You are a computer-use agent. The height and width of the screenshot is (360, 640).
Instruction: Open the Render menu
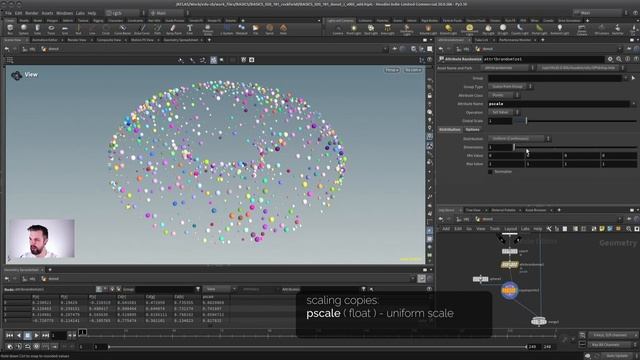click(31, 13)
